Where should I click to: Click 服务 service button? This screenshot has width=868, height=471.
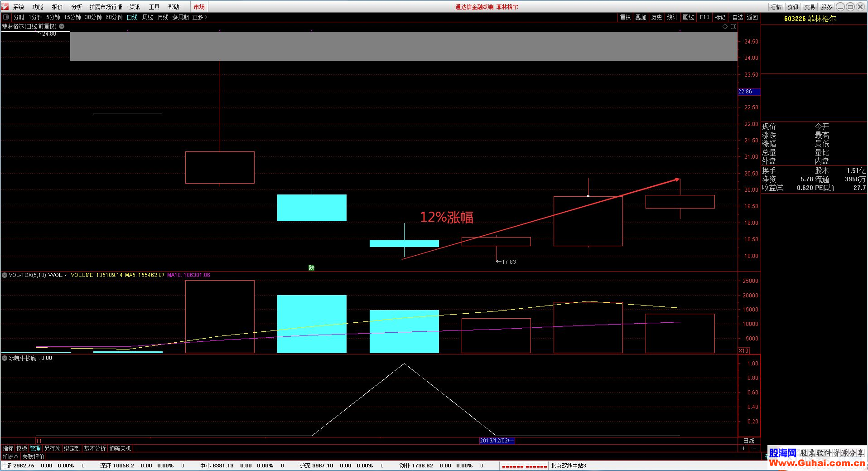pyautogui.click(x=826, y=7)
